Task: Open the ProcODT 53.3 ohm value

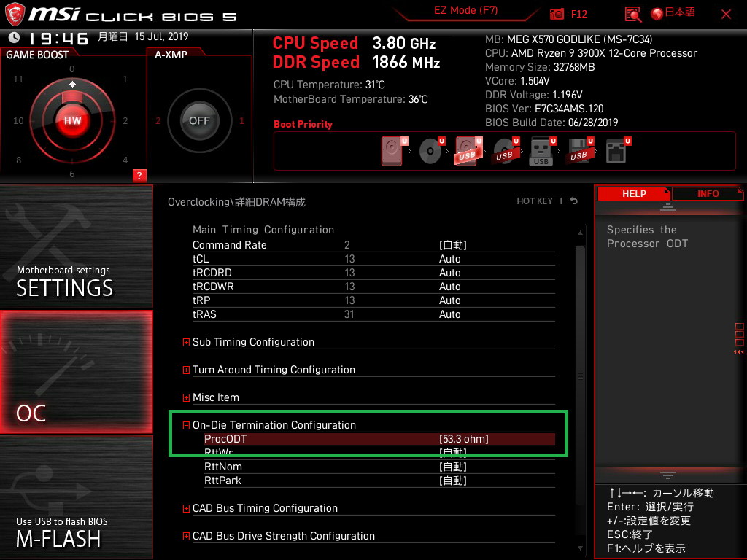Action: click(463, 439)
